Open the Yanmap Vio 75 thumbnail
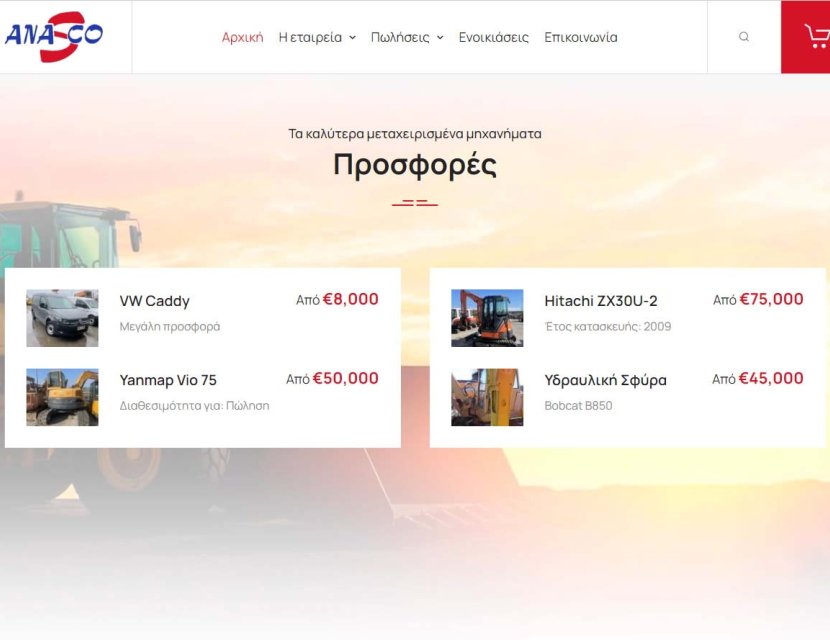The image size is (830, 640). point(62,397)
